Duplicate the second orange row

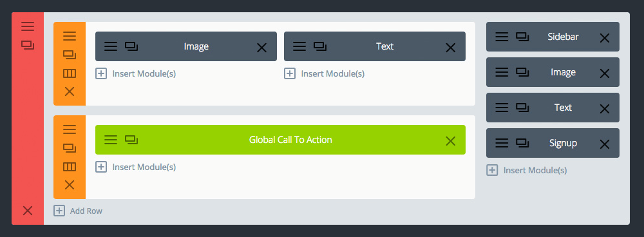(70, 148)
